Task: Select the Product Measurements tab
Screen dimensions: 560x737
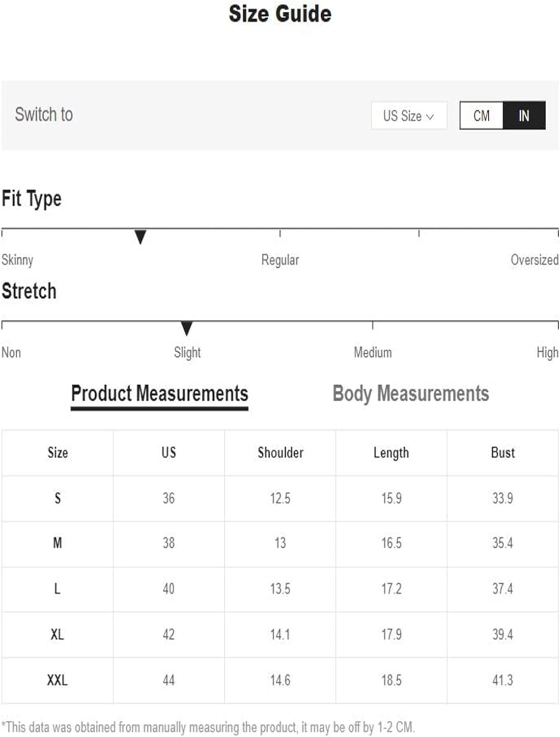Action: 160,395
